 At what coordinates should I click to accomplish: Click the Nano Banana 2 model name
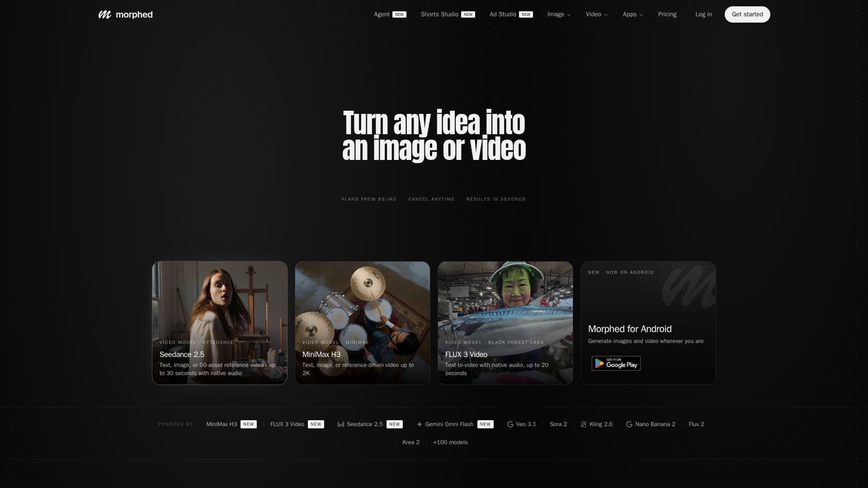655,424
